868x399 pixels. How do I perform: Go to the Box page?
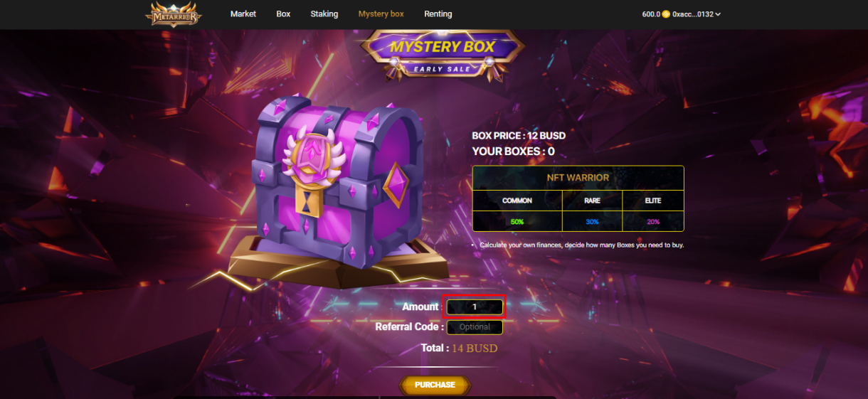[283, 14]
